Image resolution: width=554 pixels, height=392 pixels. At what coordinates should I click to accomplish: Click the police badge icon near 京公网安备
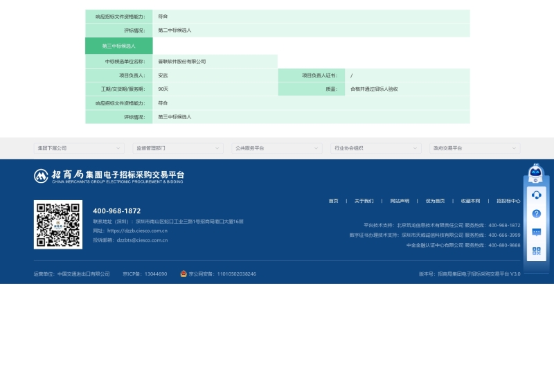point(184,274)
